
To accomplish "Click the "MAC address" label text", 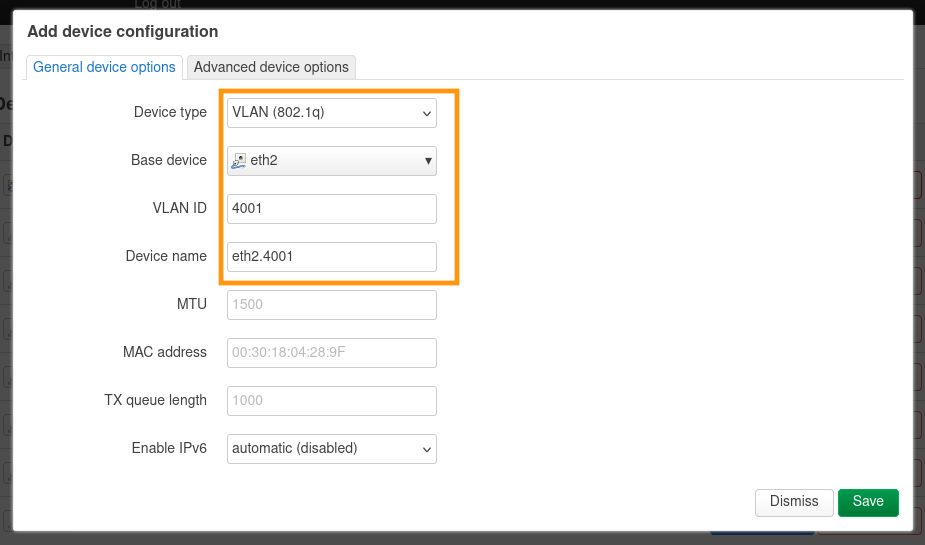I will pyautogui.click(x=164, y=352).
